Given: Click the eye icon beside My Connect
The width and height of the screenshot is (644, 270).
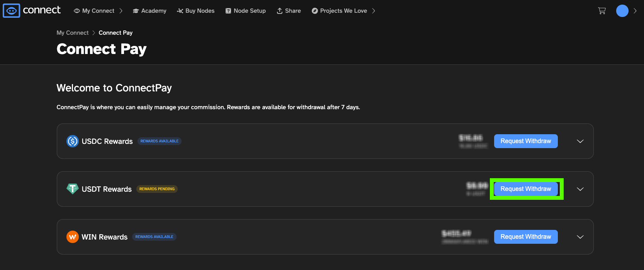Looking at the screenshot, I should (77, 11).
